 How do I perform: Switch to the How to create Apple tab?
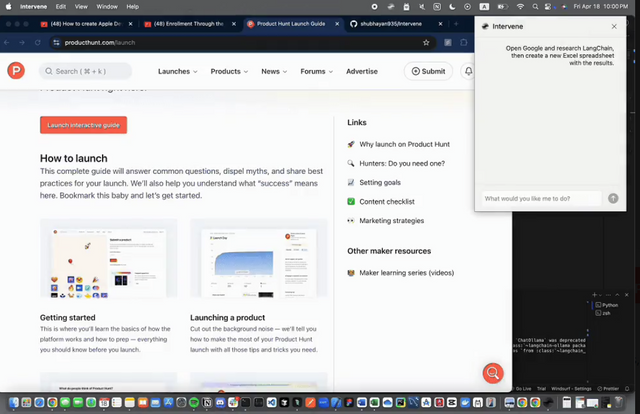[x=86, y=24]
